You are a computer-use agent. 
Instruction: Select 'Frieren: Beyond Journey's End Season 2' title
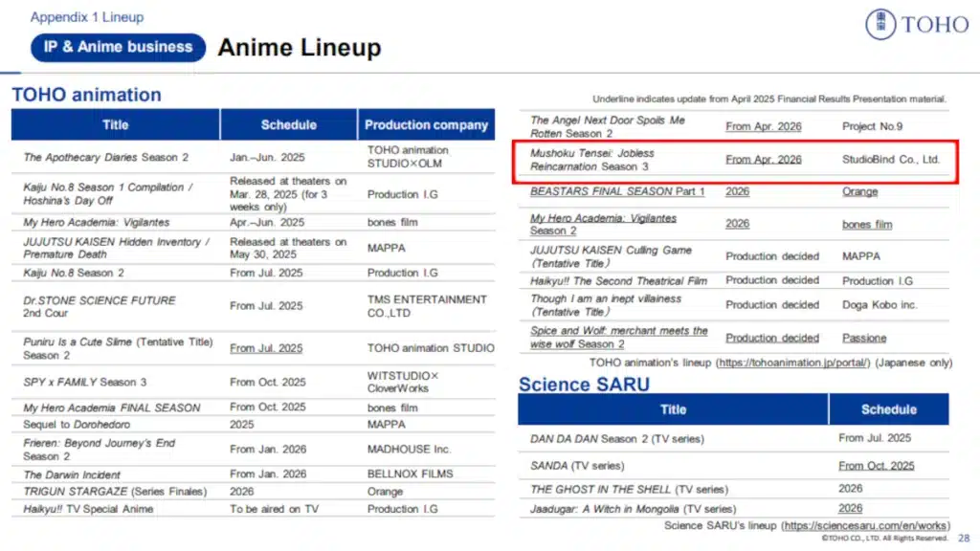click(x=99, y=450)
